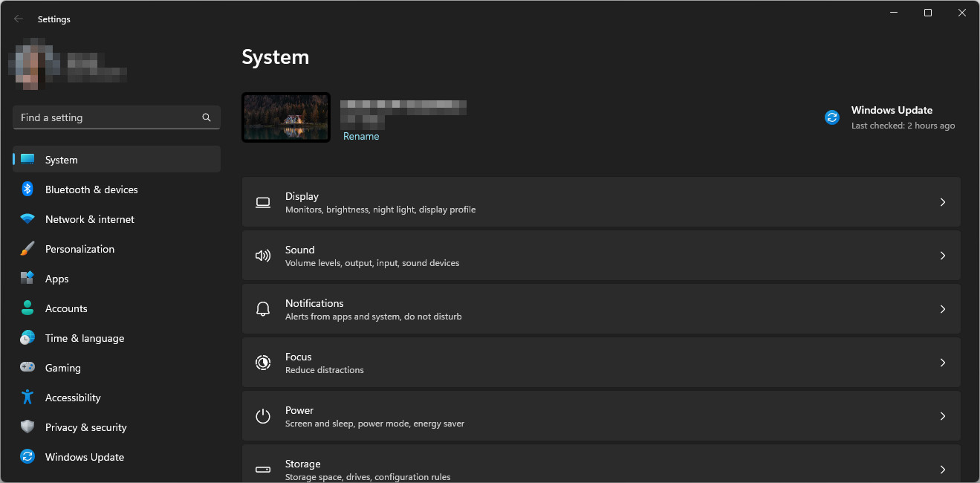980x483 pixels.
Task: Click the Rename link under PC name
Action: coord(361,137)
